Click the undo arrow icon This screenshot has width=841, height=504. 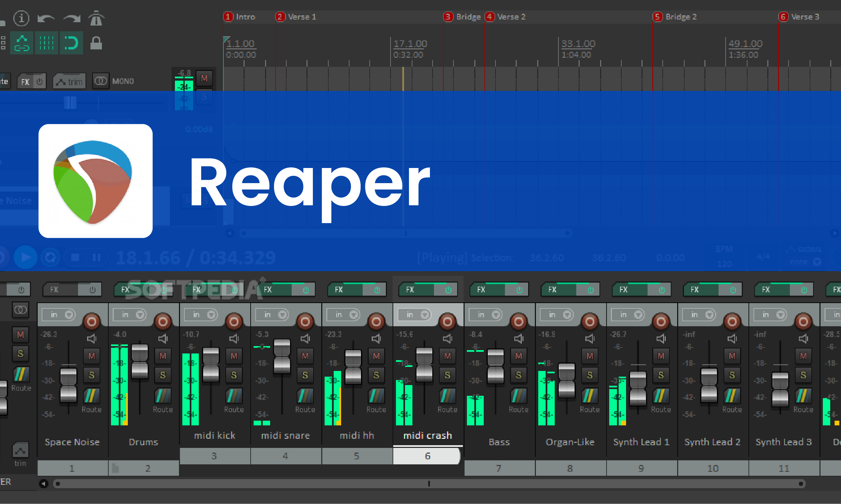tap(46, 18)
